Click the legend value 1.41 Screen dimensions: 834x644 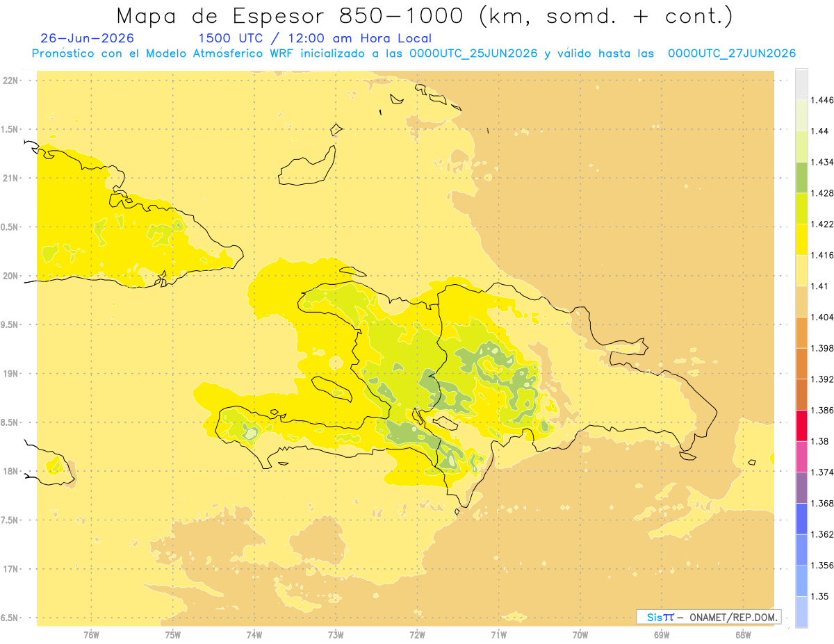(x=819, y=286)
